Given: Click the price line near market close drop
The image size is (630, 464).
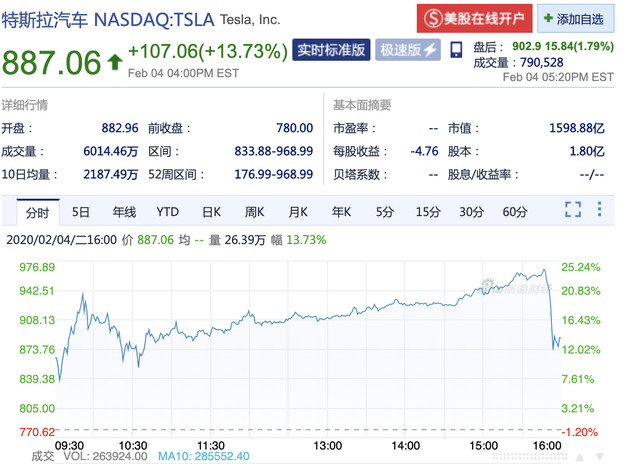Looking at the screenshot, I should tap(551, 312).
